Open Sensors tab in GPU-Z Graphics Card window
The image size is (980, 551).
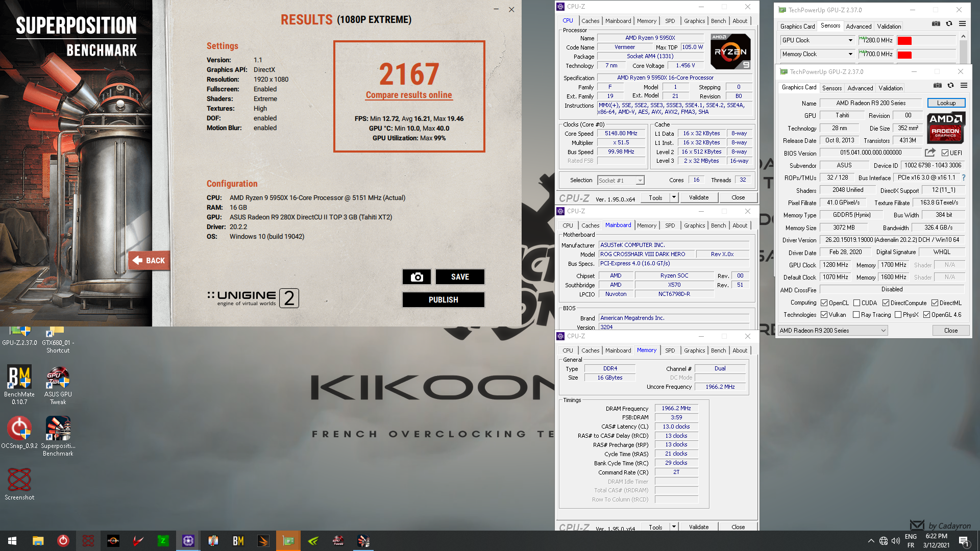831,88
